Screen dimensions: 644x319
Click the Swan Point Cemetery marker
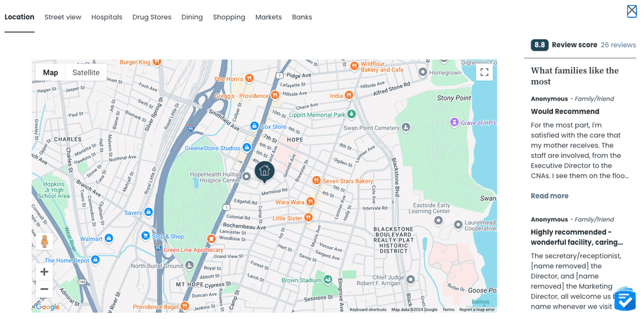[405, 127]
